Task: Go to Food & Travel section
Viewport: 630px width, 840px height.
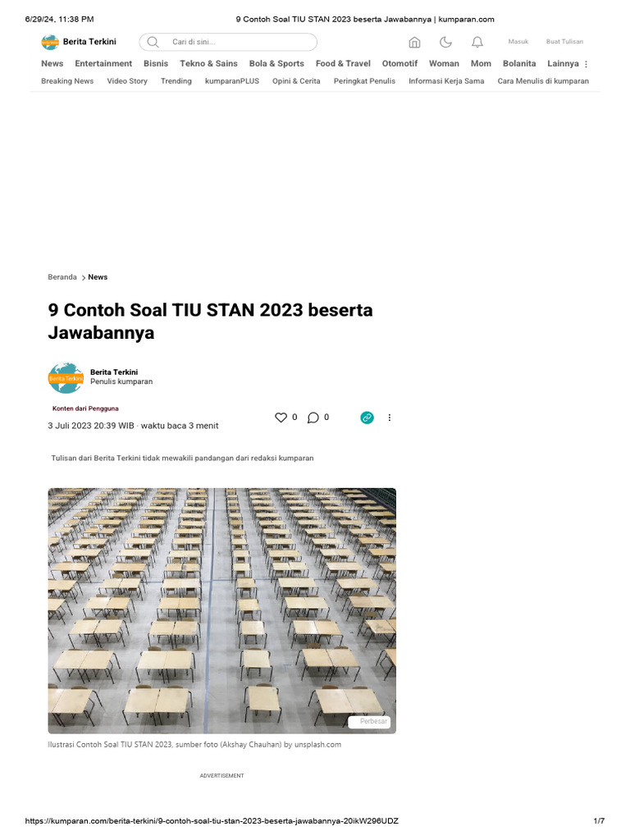Action: coord(343,64)
